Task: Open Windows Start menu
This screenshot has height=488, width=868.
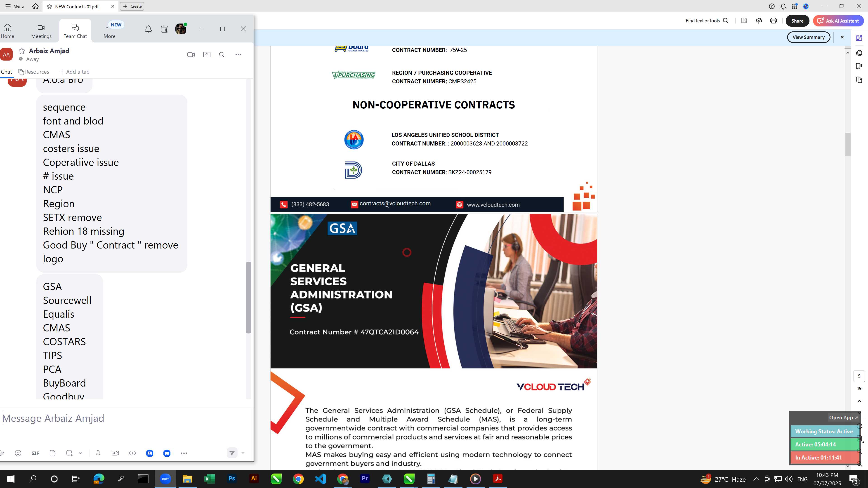Action: coord(11,479)
